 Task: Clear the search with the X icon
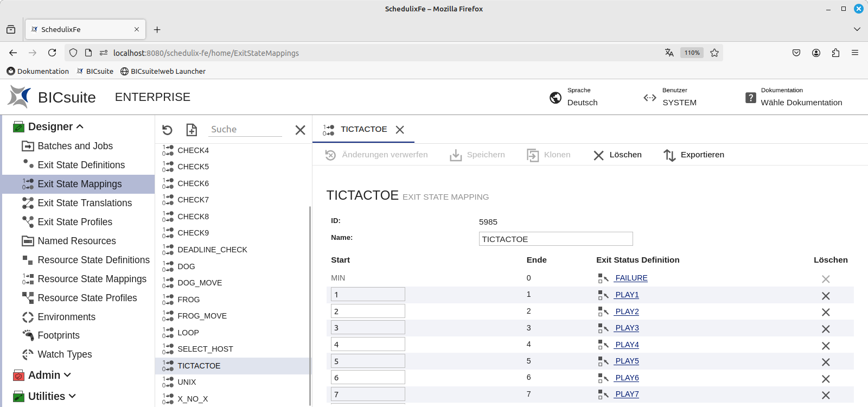(300, 130)
